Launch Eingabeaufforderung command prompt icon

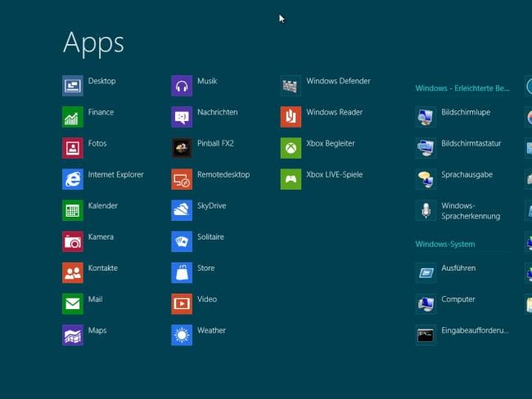pos(426,335)
